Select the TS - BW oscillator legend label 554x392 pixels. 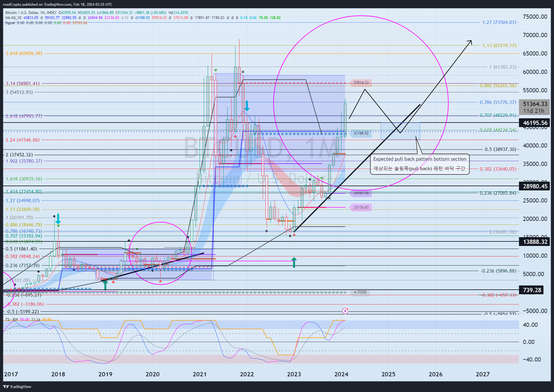[x=12, y=319]
